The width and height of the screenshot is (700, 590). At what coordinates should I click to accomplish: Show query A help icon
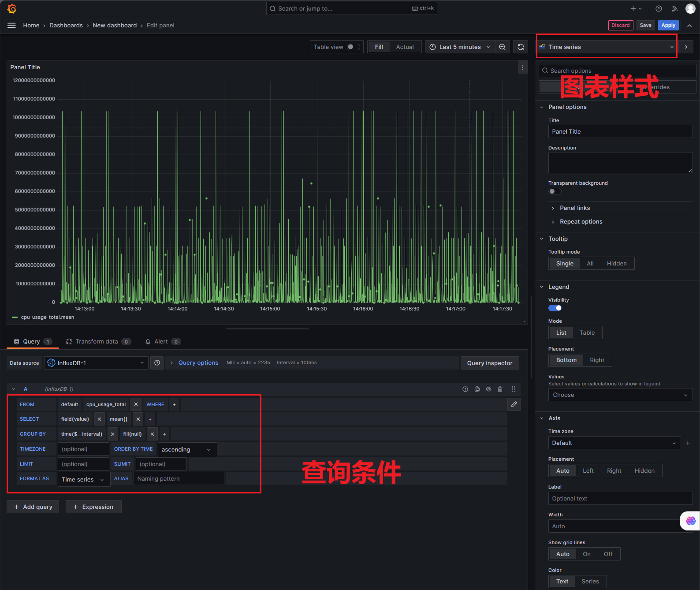pyautogui.click(x=465, y=389)
